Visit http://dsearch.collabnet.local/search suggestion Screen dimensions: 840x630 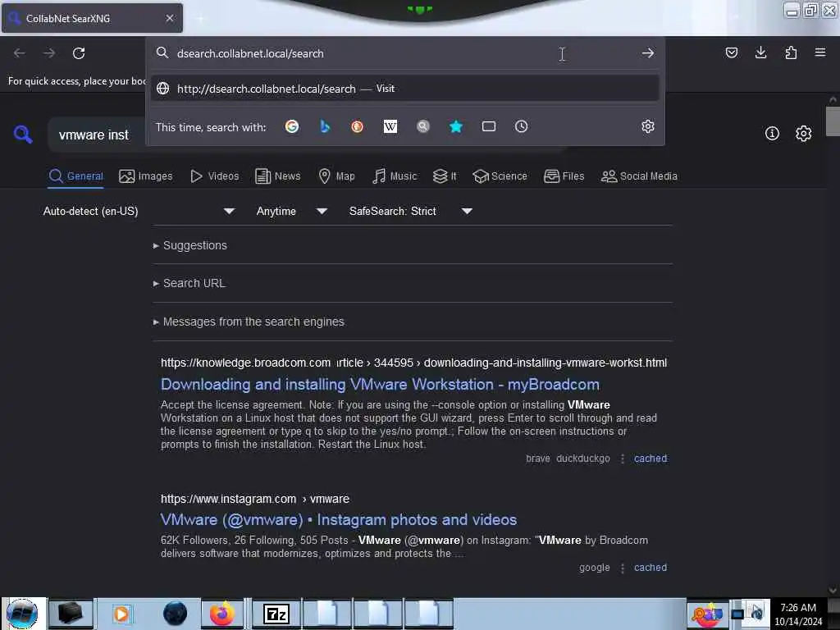coord(405,89)
